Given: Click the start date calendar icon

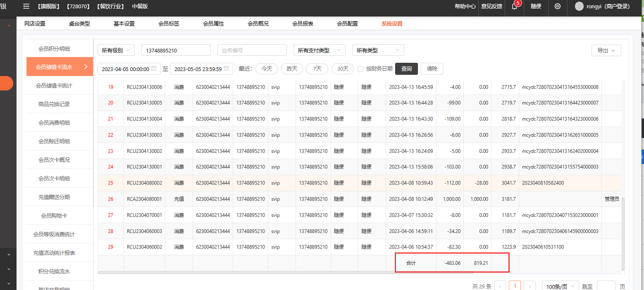Looking at the screenshot, I should [x=154, y=69].
